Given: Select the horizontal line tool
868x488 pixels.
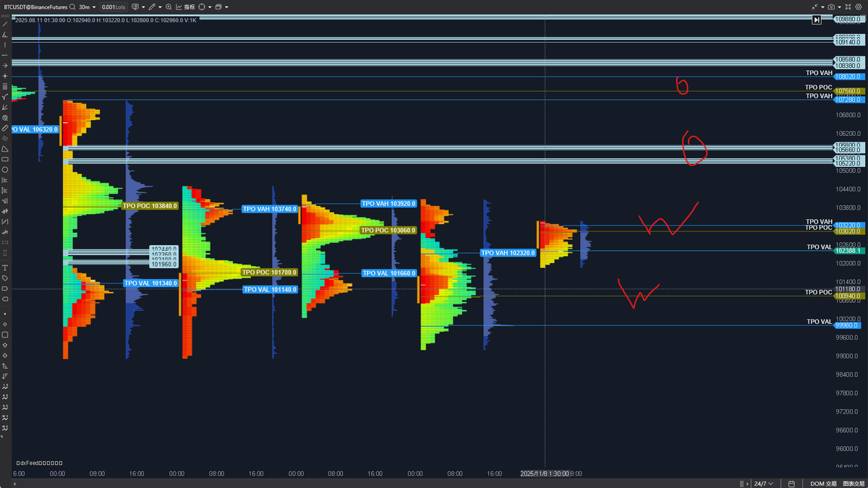Looking at the screenshot, I should [5, 55].
